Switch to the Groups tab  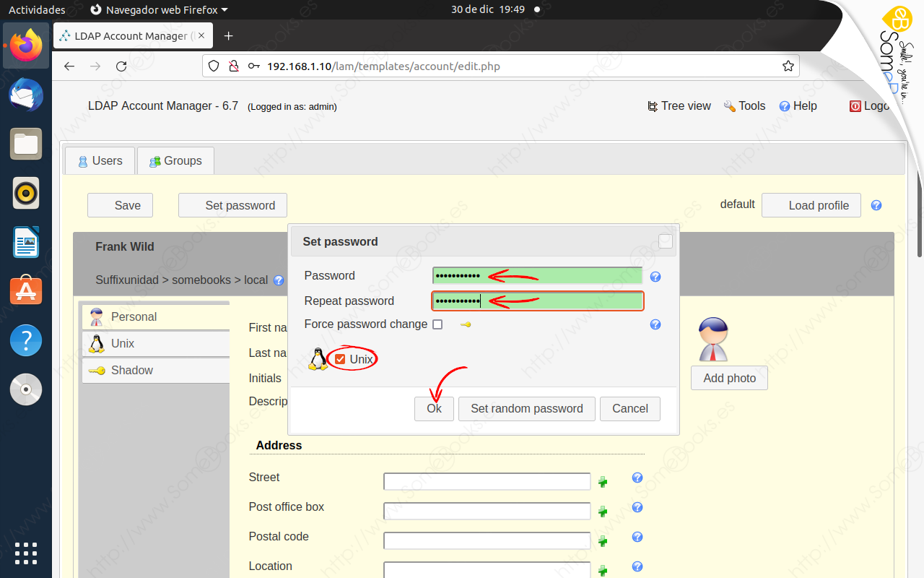pyautogui.click(x=175, y=160)
